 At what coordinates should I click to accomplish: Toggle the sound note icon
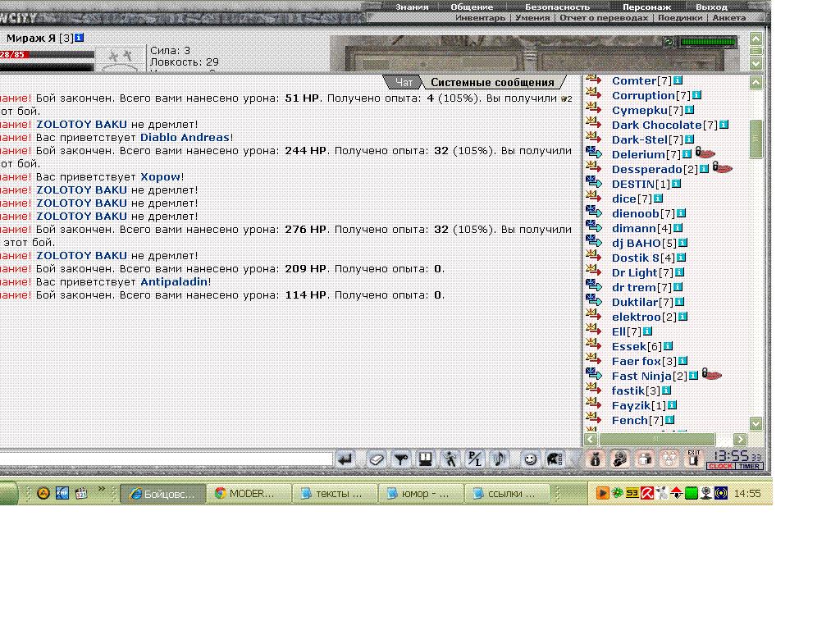(500, 459)
